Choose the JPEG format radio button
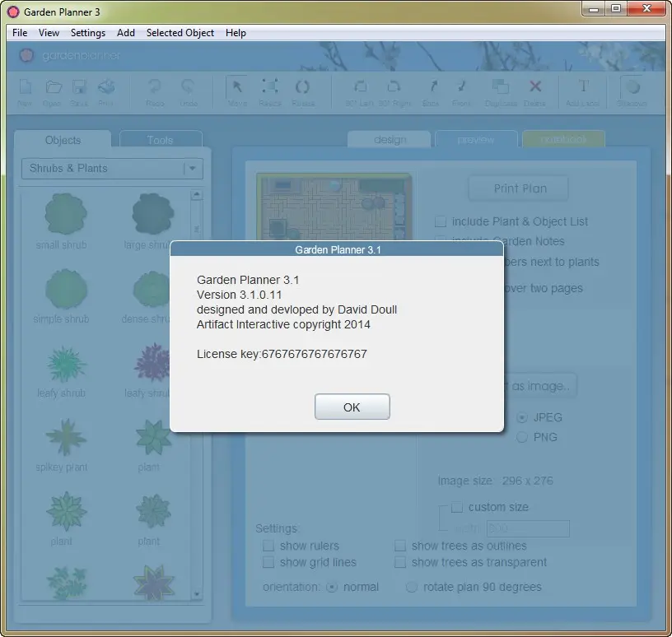 tap(521, 417)
